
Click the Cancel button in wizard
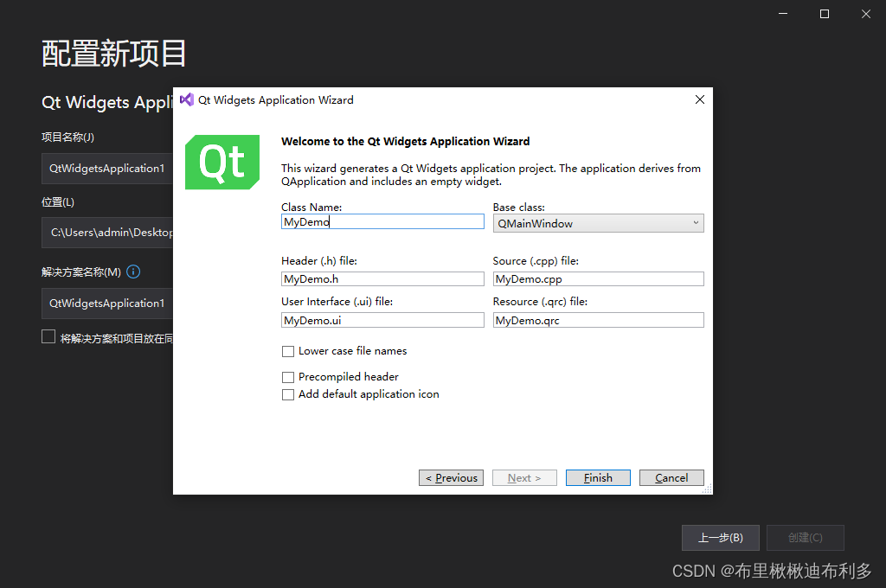[671, 478]
